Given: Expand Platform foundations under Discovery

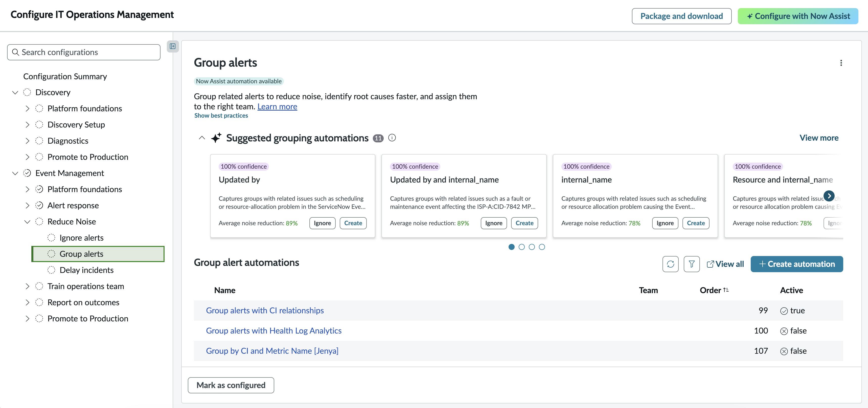Looking at the screenshot, I should pyautogui.click(x=27, y=108).
